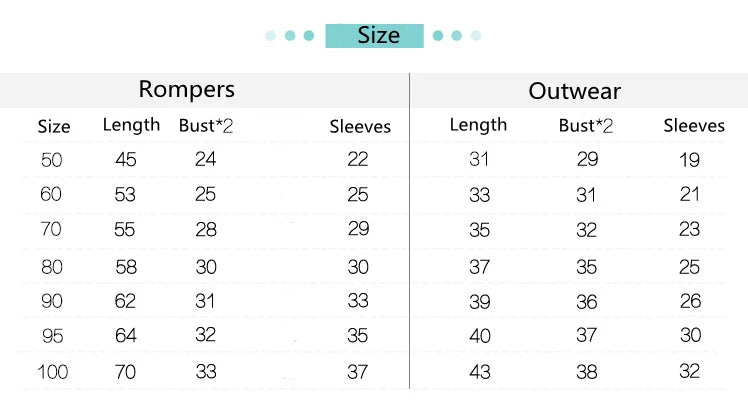
Task: Click the Rompers section heading
Action: [187, 89]
